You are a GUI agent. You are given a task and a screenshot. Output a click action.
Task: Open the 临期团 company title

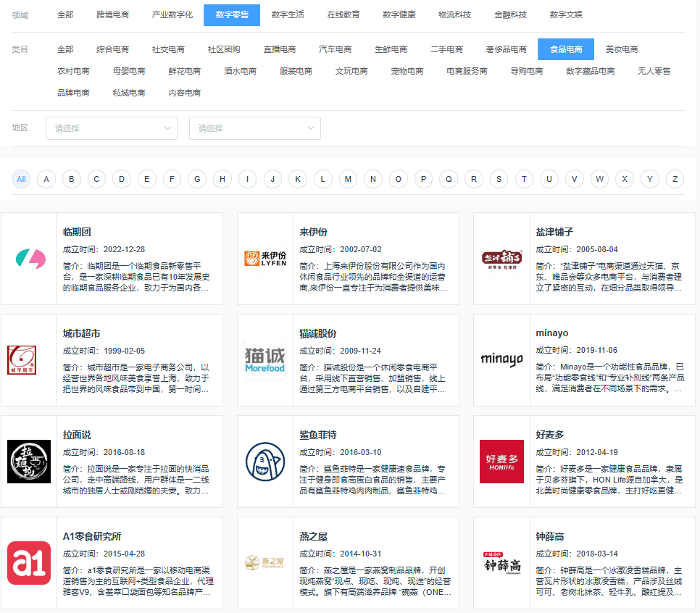[77, 232]
